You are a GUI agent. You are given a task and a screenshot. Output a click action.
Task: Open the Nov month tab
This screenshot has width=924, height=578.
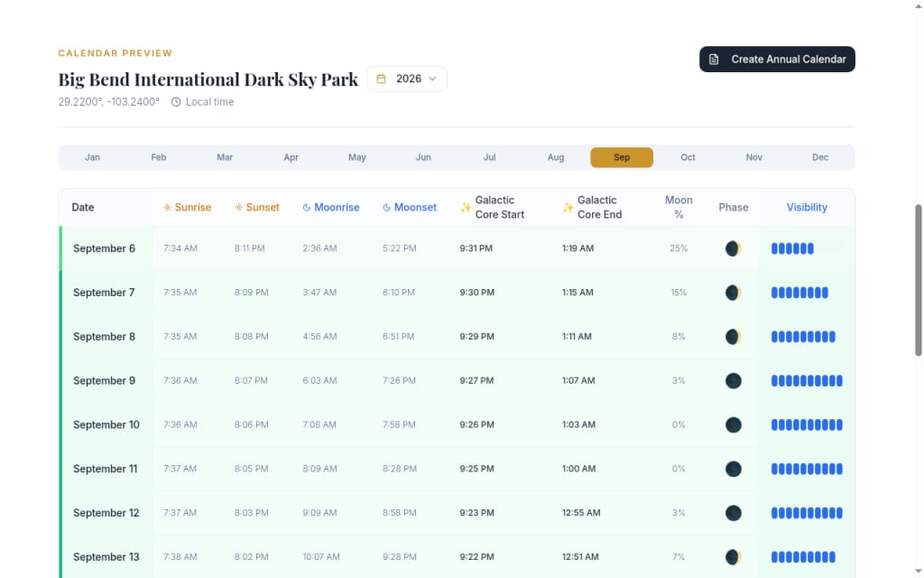pyautogui.click(x=753, y=157)
